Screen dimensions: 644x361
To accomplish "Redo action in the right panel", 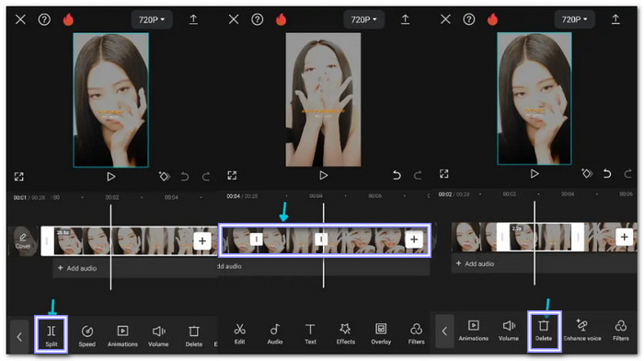I will point(628,173).
